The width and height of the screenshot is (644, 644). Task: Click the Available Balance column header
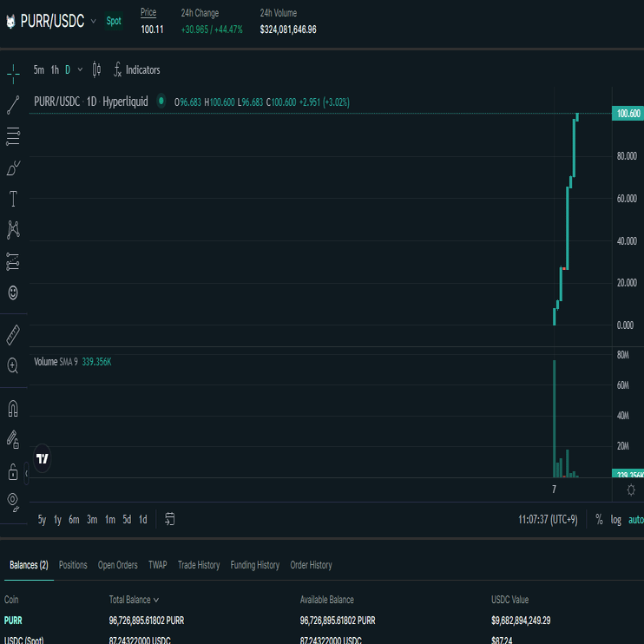coord(327,600)
